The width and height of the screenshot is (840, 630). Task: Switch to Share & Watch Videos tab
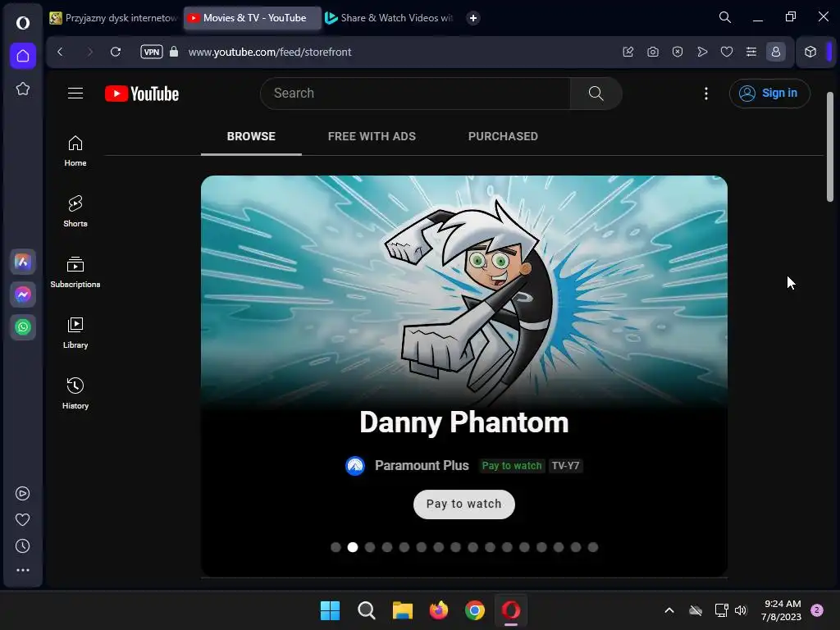(x=390, y=18)
